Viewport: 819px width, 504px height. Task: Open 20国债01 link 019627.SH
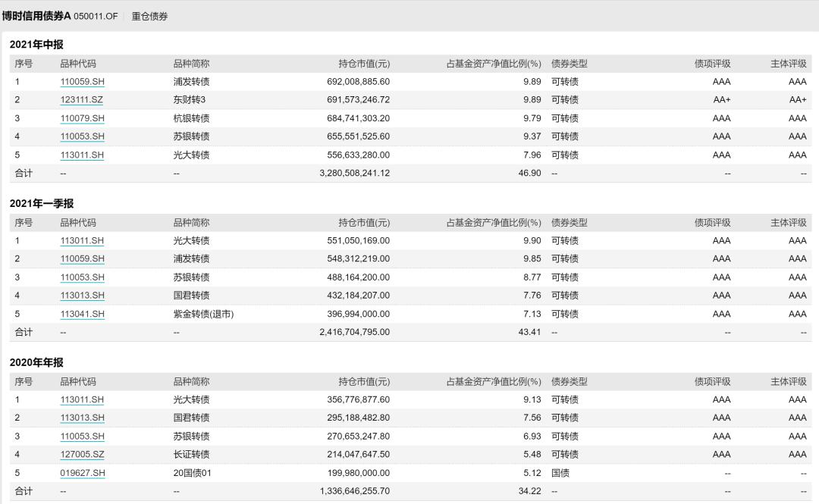click(81, 472)
